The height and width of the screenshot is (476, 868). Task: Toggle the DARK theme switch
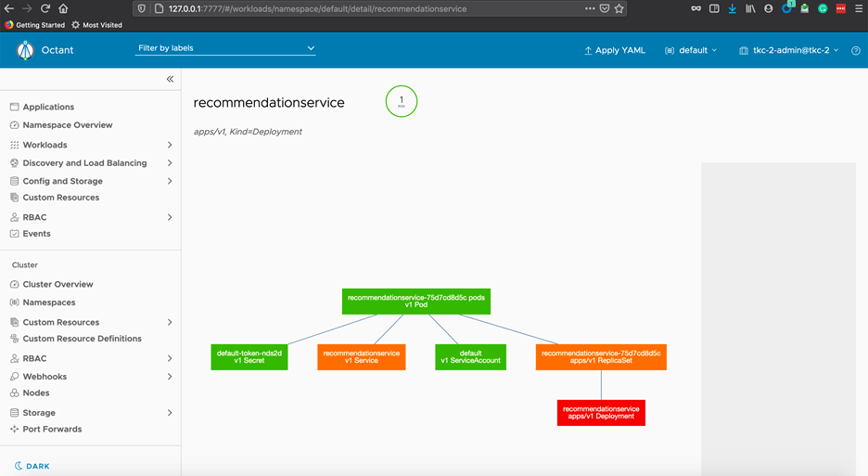[x=32, y=466]
